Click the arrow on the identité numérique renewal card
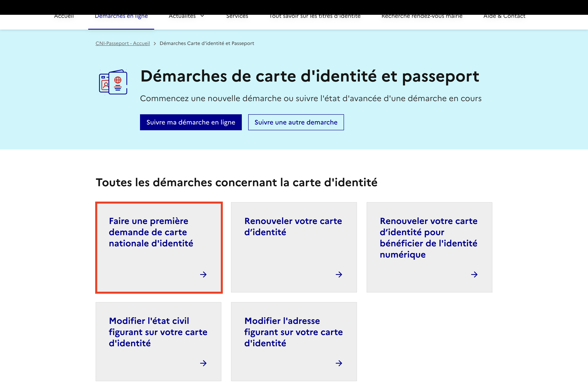Screen dimensions: 588x382 pos(474,274)
